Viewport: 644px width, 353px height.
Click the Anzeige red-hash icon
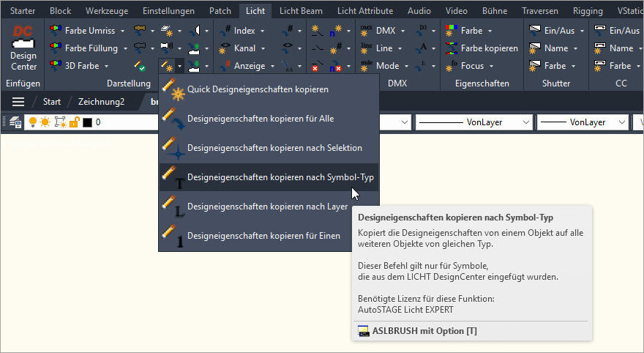pyautogui.click(x=225, y=66)
